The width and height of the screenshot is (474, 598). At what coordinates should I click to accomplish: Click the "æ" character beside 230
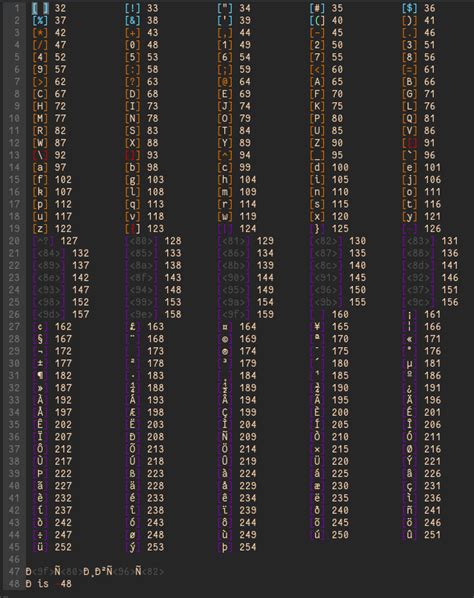pyautogui.click(x=317, y=486)
